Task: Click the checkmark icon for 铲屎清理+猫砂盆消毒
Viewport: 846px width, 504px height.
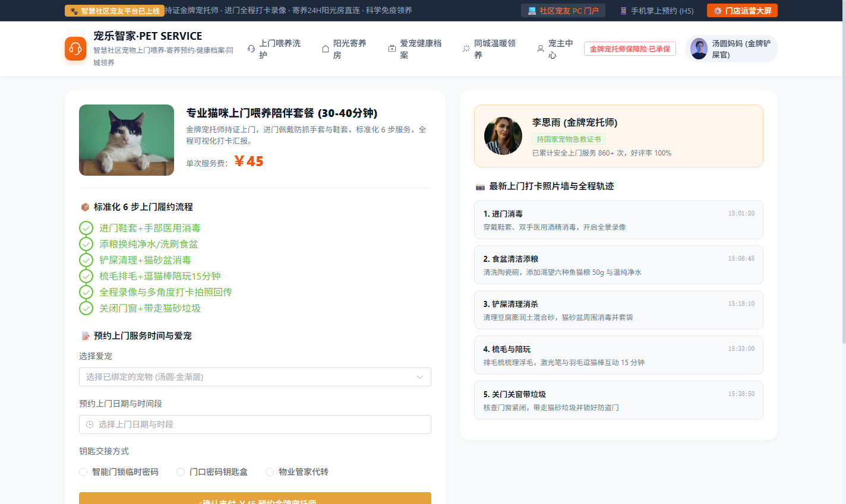Action: coord(86,260)
